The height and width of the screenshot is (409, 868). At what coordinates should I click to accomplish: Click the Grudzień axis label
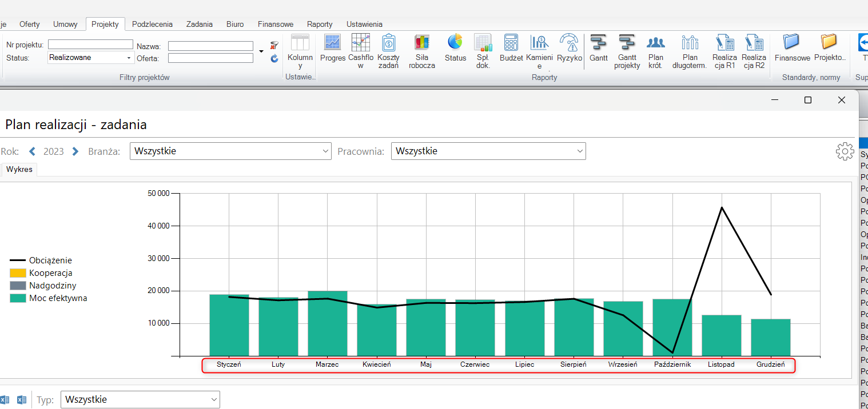pos(771,364)
